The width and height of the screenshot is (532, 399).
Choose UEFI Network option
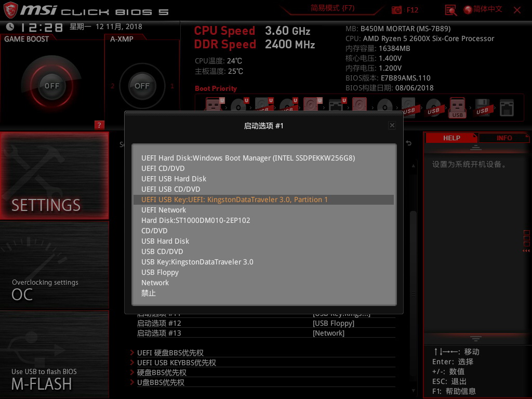tap(263, 210)
